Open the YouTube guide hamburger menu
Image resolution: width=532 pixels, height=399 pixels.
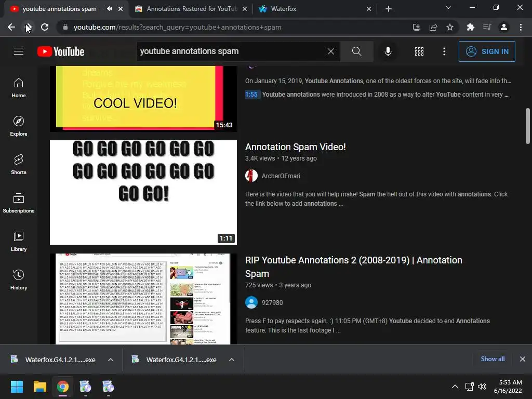point(19,51)
